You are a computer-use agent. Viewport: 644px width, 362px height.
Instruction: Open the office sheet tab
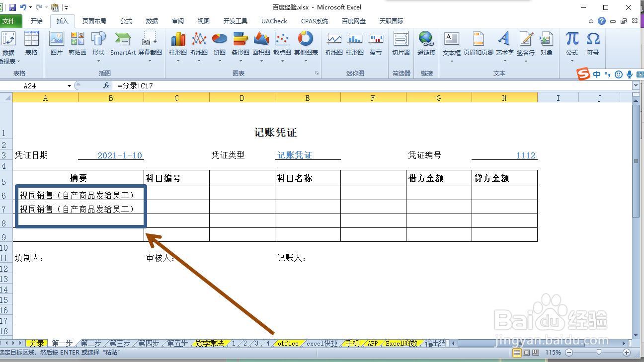(x=288, y=343)
